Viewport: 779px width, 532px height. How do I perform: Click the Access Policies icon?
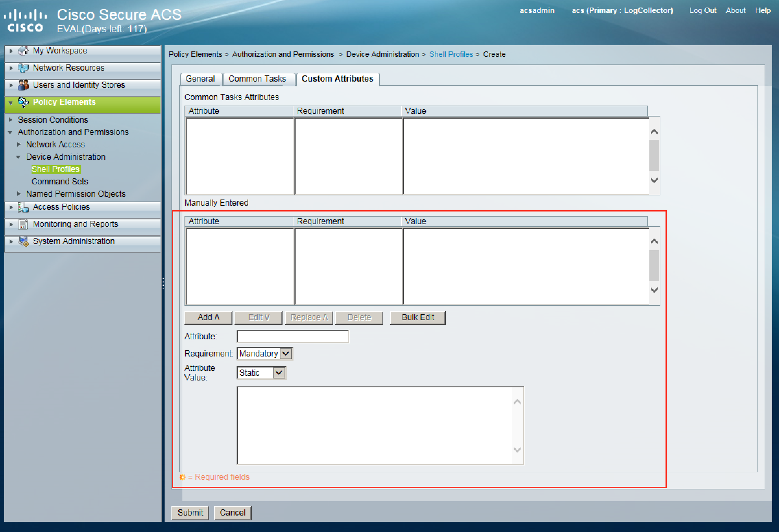pyautogui.click(x=23, y=207)
